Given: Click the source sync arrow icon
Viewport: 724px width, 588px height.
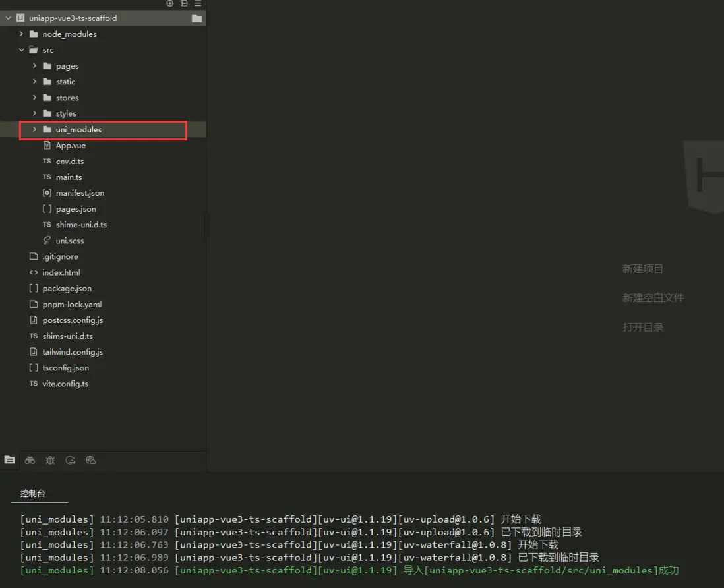Looking at the screenshot, I should [x=71, y=460].
